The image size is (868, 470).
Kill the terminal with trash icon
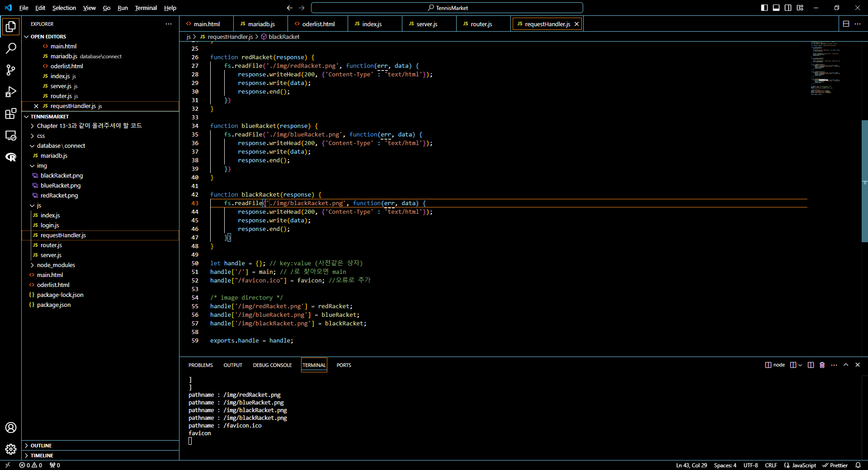[x=822, y=365]
